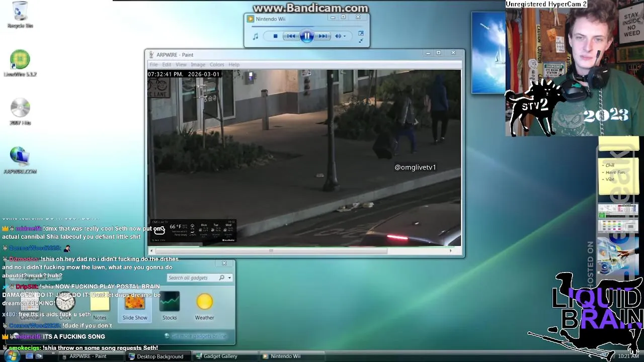This screenshot has height=362, width=644.
Task: Click the left scroll arrow in Paint
Action: (151, 250)
